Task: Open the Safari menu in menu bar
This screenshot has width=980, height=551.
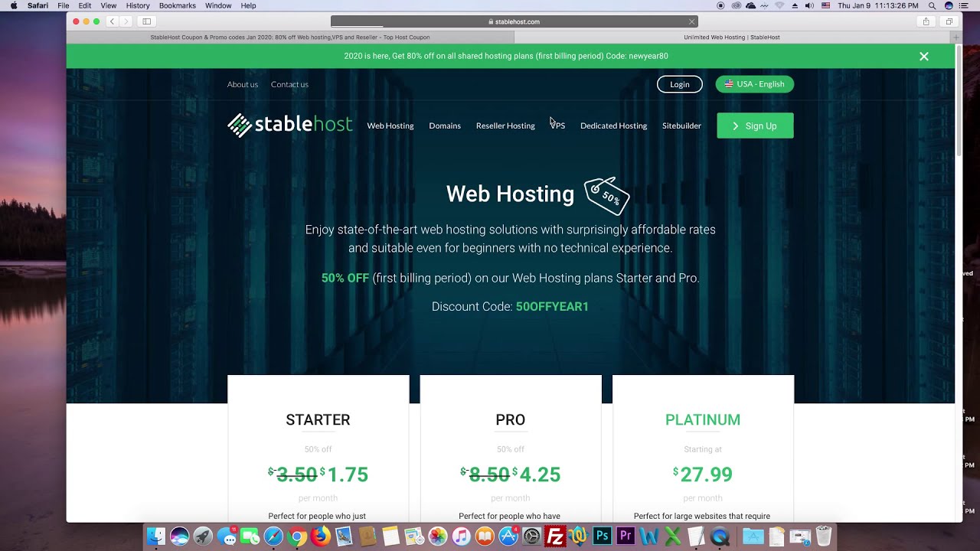Action: tap(38, 5)
